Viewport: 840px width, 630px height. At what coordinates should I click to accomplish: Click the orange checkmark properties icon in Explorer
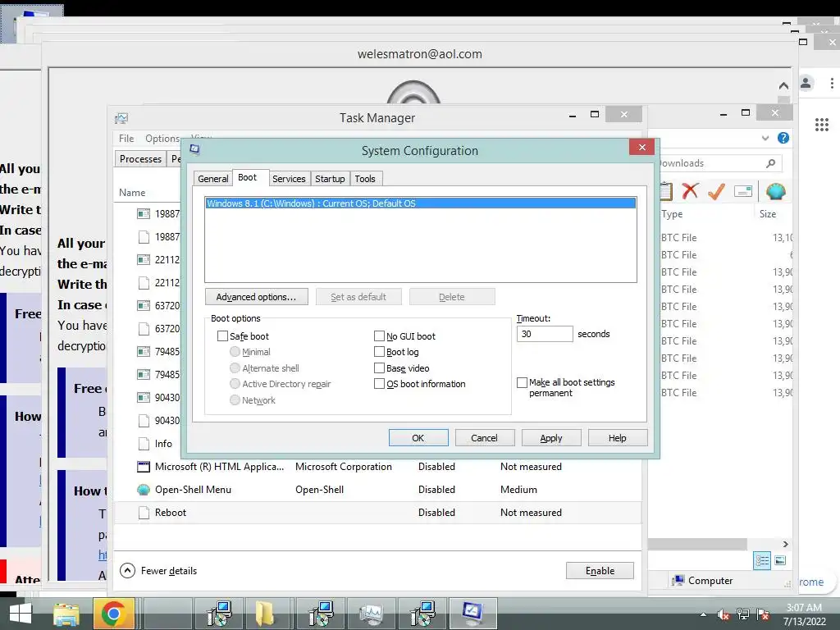pos(716,191)
